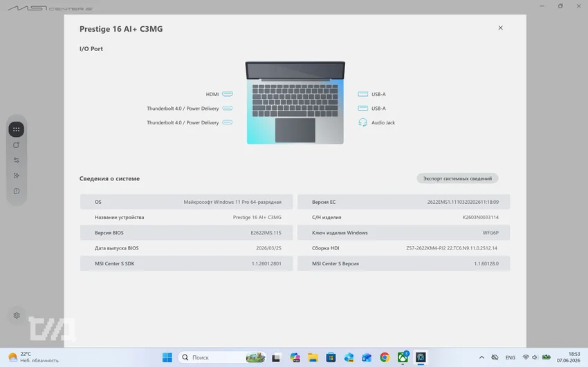Select BIOS release date 2026/03/25
588x367 pixels.
268,248
